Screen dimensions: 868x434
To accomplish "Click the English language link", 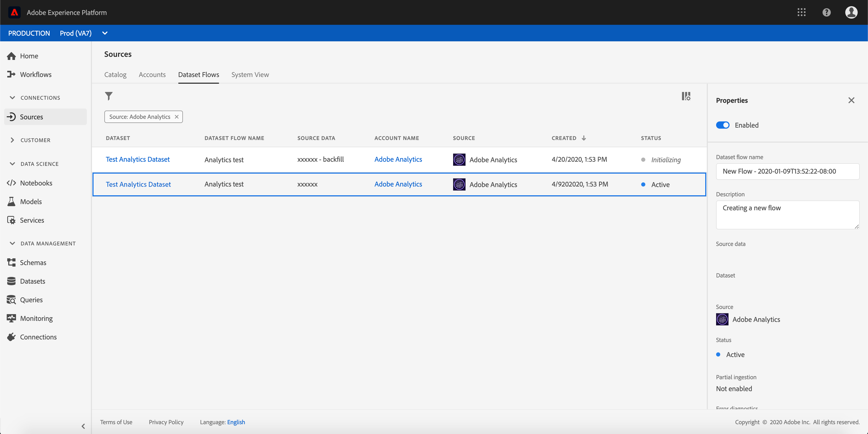I will click(x=236, y=422).
